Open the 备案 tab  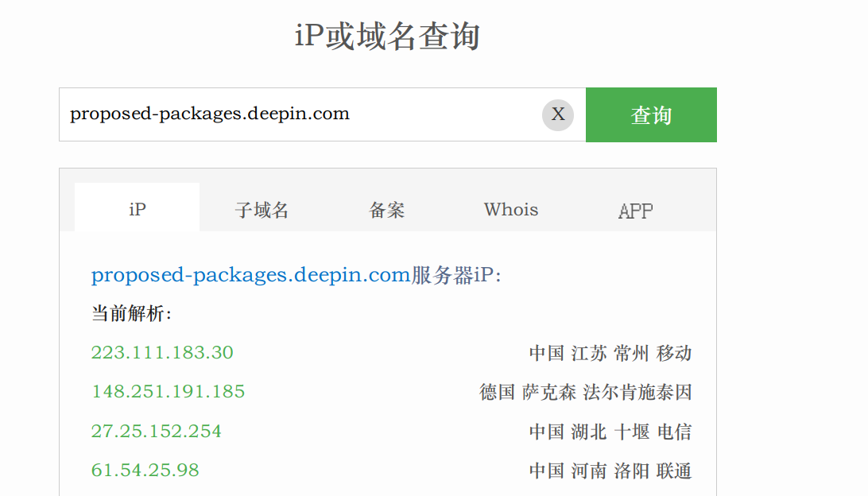(x=386, y=210)
